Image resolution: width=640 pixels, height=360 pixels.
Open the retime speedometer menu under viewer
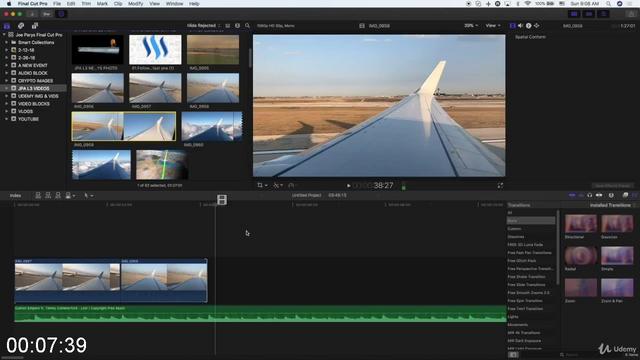(292, 185)
